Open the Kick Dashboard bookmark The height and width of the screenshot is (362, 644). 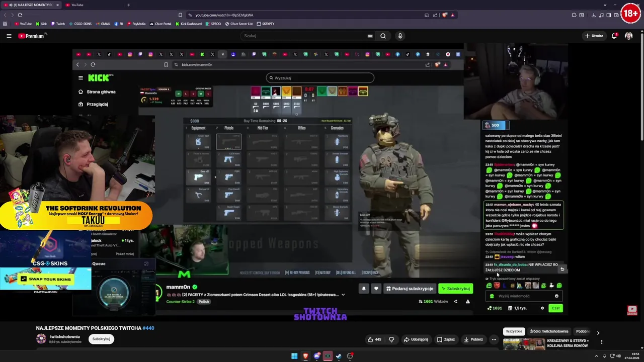coord(189,24)
